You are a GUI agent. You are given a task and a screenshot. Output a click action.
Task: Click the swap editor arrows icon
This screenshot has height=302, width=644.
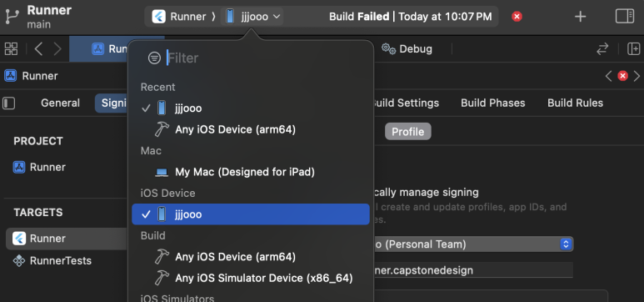(x=602, y=49)
